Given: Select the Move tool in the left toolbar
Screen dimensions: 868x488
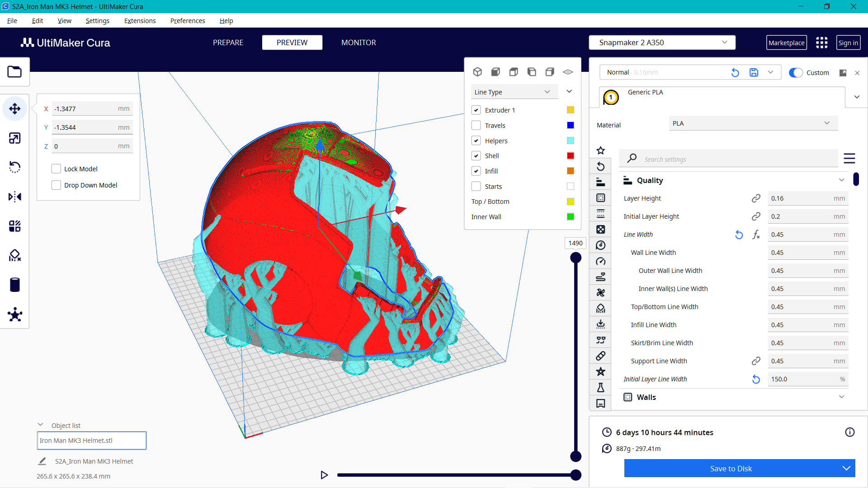Looking at the screenshot, I should (x=15, y=108).
